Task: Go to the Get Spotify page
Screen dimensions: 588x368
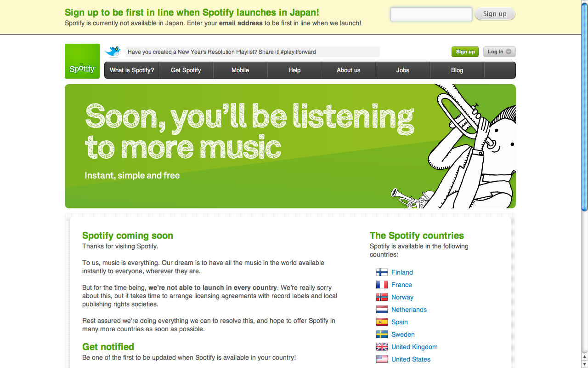Action: click(x=186, y=70)
